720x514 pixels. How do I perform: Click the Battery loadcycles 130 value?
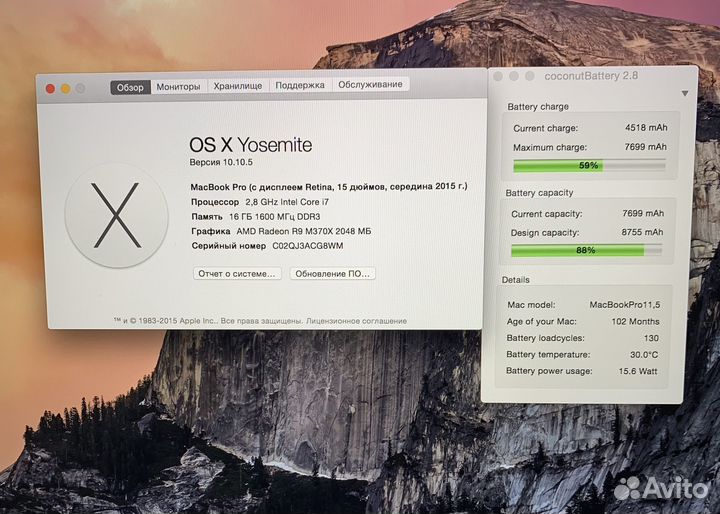point(651,338)
